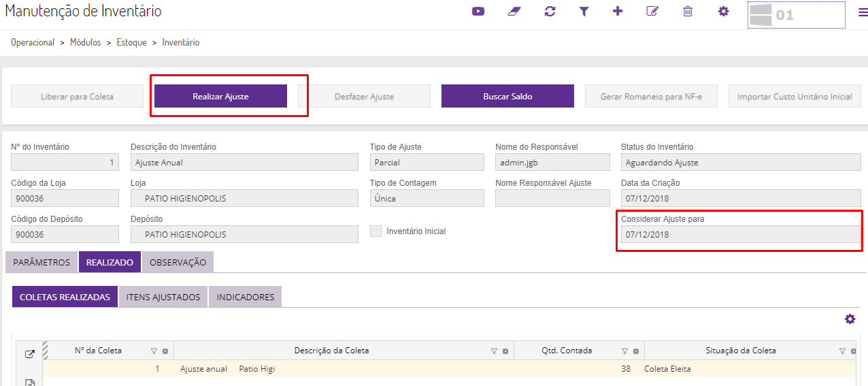Open the Descrição da Coleta column filter
This screenshot has height=386, width=868.
pos(494,351)
